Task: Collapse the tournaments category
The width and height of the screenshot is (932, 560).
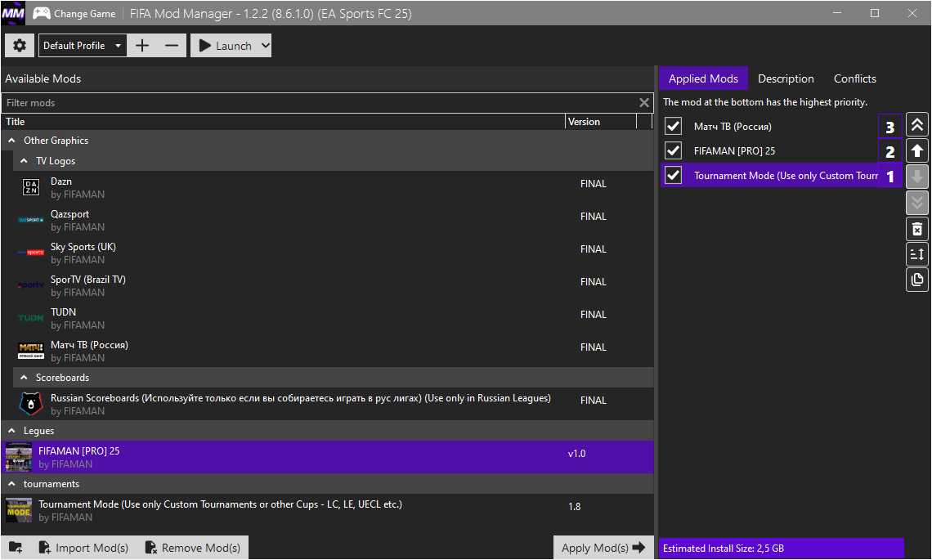Action: click(x=11, y=484)
